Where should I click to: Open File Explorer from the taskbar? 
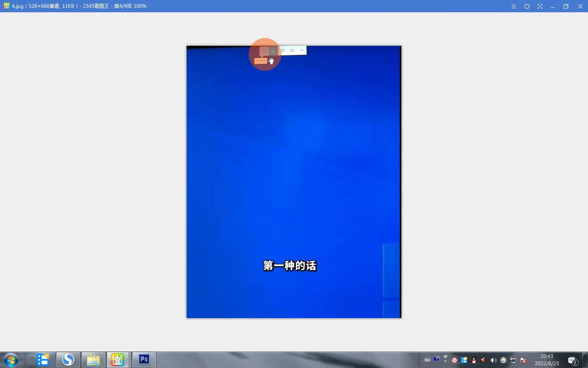pos(94,360)
